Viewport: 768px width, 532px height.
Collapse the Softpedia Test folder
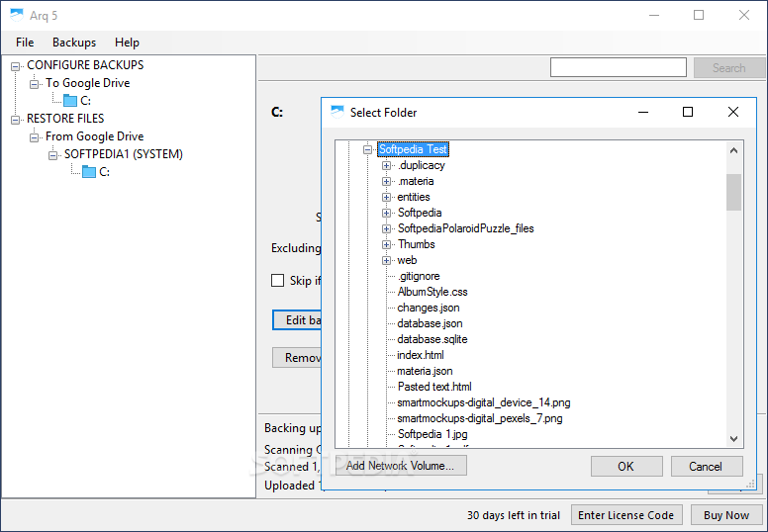click(367, 149)
